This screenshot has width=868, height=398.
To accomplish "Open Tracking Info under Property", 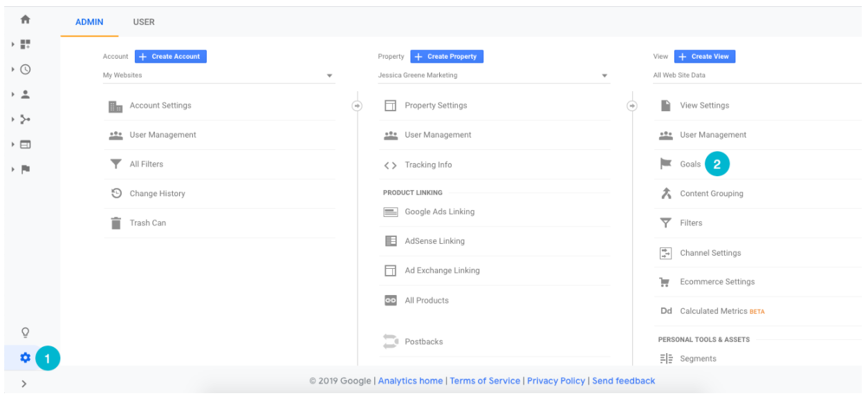I will click(428, 165).
